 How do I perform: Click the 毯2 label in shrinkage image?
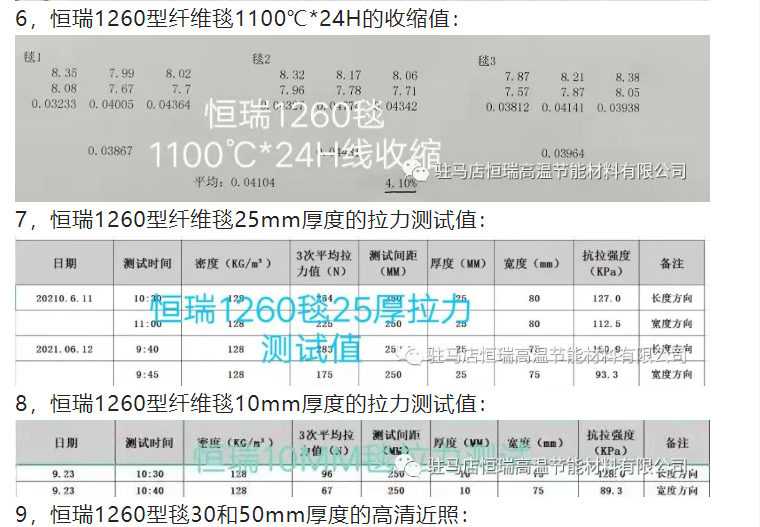tap(260, 60)
